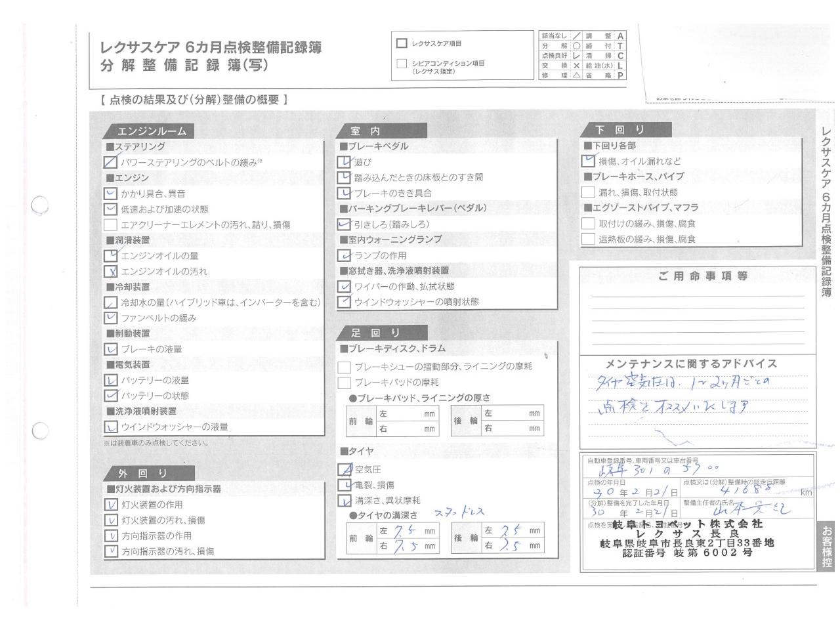Tick the ブレーキパッドの摩耗 checkbox
The width and height of the screenshot is (840, 630).
click(344, 383)
